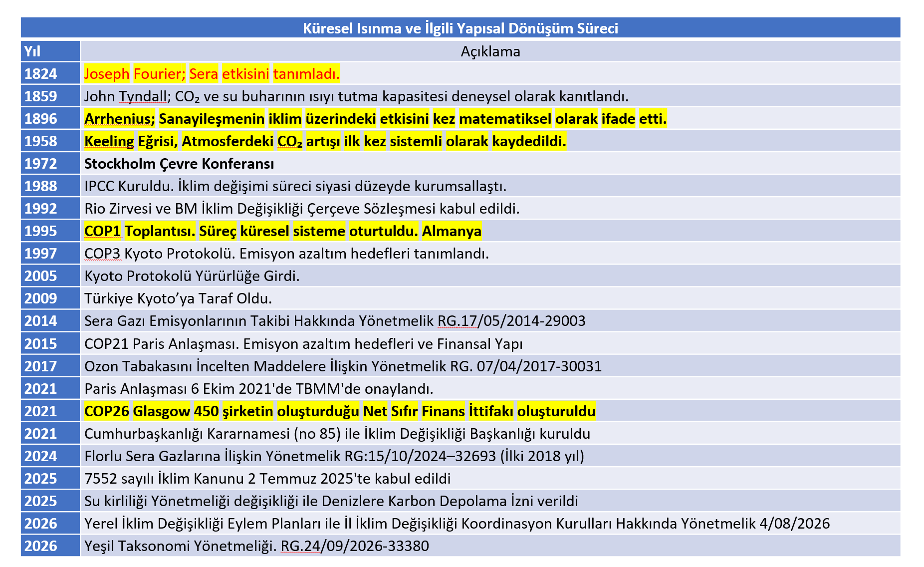This screenshot has height=567, width=924.
Task: Click the 'Ozon Tabakasını İncelten Maddelere' row
Action: pos(490,366)
